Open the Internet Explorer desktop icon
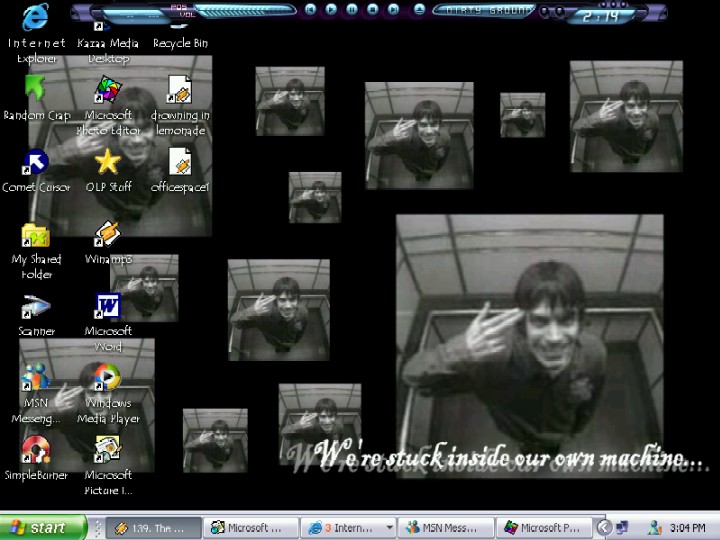The image size is (720, 540). pos(36,17)
